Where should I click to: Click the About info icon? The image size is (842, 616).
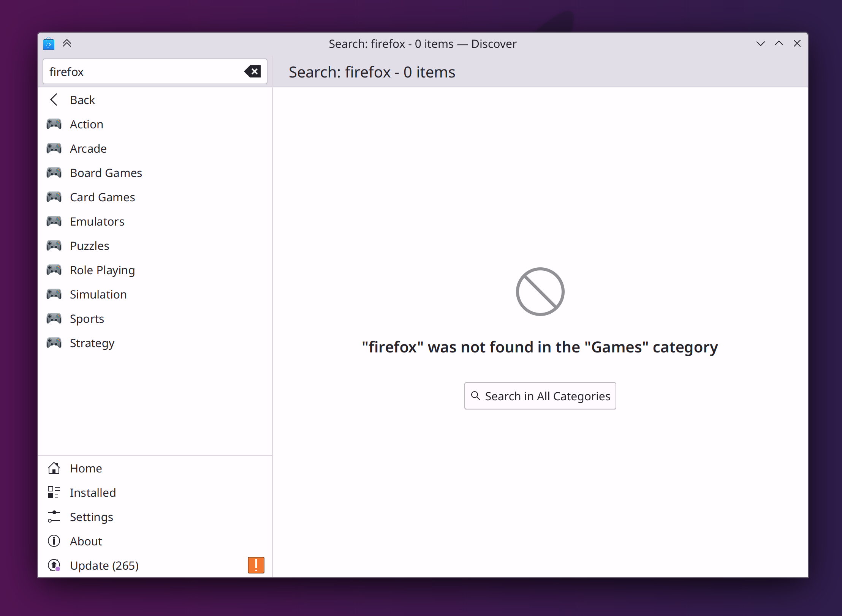coord(54,541)
